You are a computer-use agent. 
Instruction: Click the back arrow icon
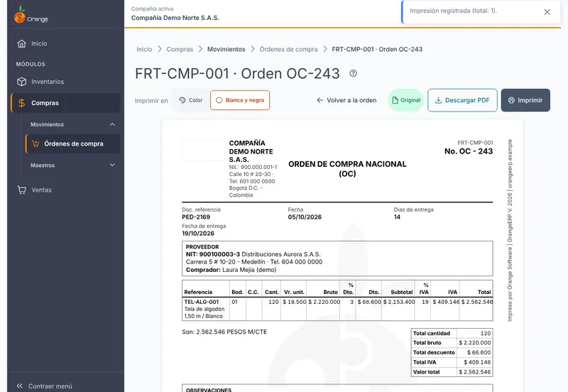(320, 100)
